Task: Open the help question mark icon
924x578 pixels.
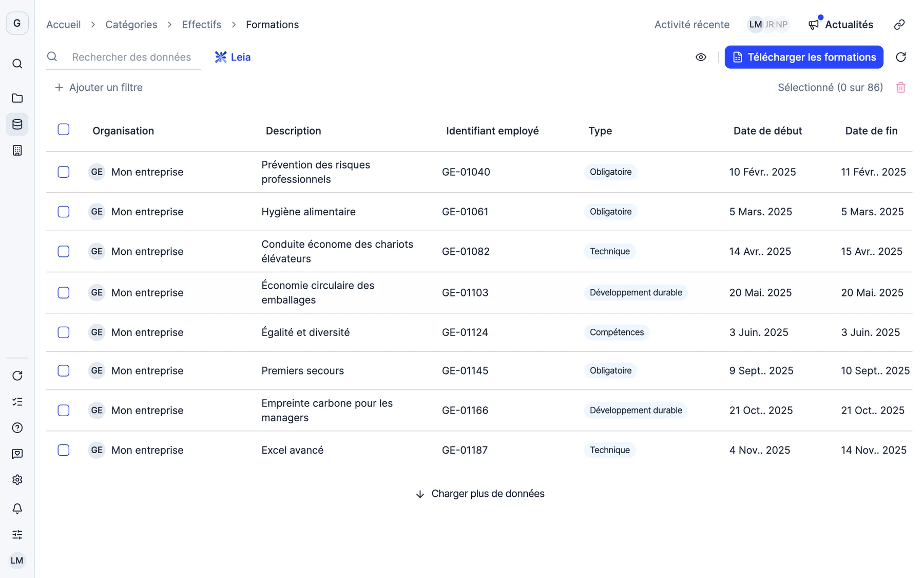Action: (x=17, y=428)
